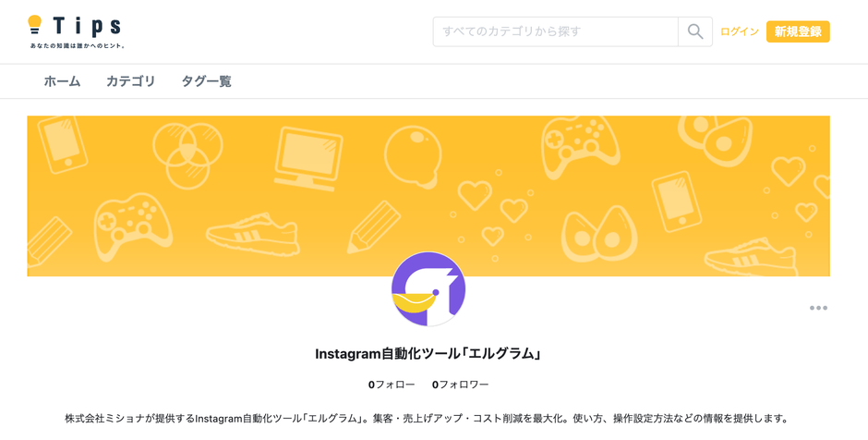Screen dimensions: 868x440
Task: Focus the すべてのカテゴリから探す search field
Action: point(555,31)
